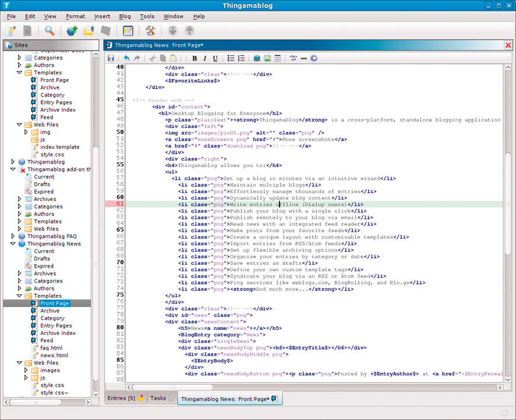The image size is (516, 420).
Task: Select the highlighted Front Page template
Action: point(55,303)
